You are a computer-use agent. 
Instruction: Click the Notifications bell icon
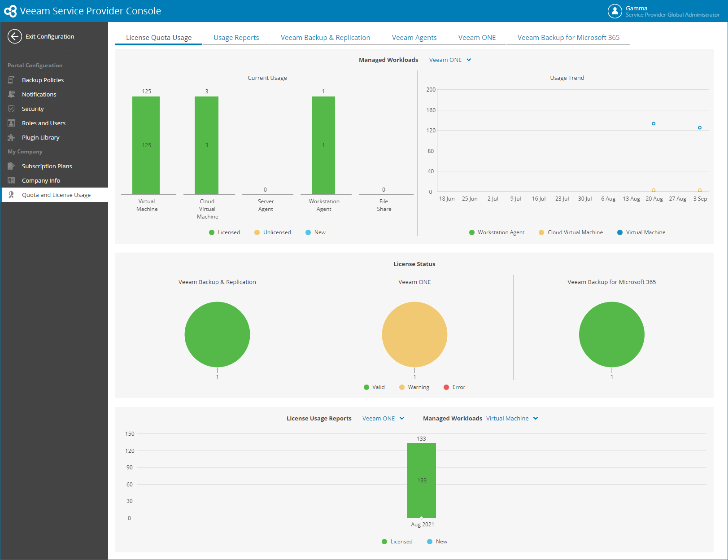11,94
